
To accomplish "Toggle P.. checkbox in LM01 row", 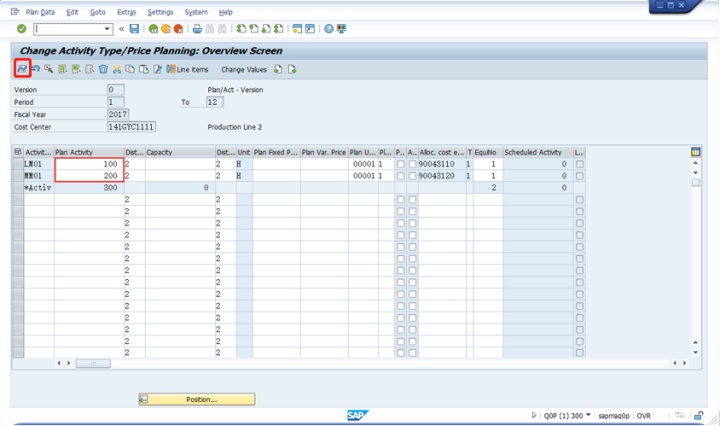I will (x=400, y=164).
